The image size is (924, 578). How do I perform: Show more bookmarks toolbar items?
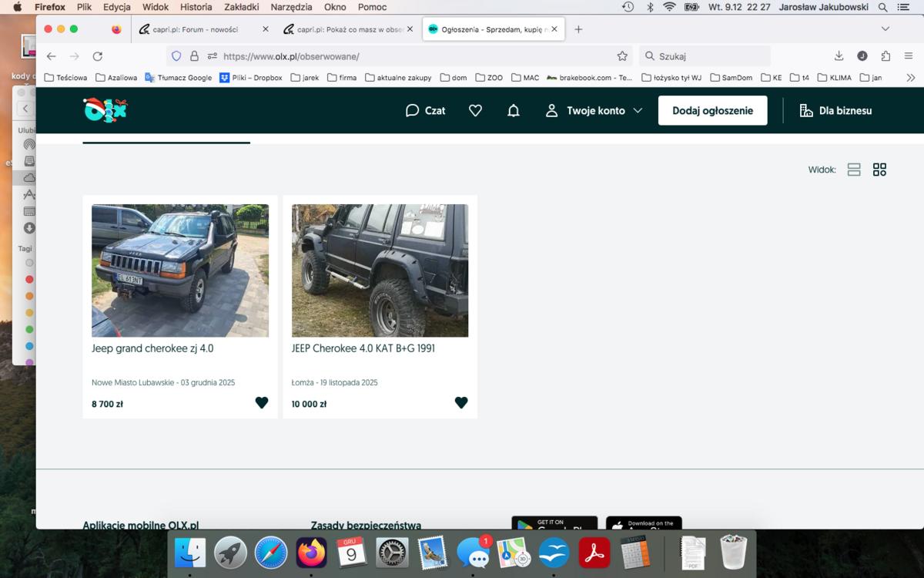coord(911,78)
